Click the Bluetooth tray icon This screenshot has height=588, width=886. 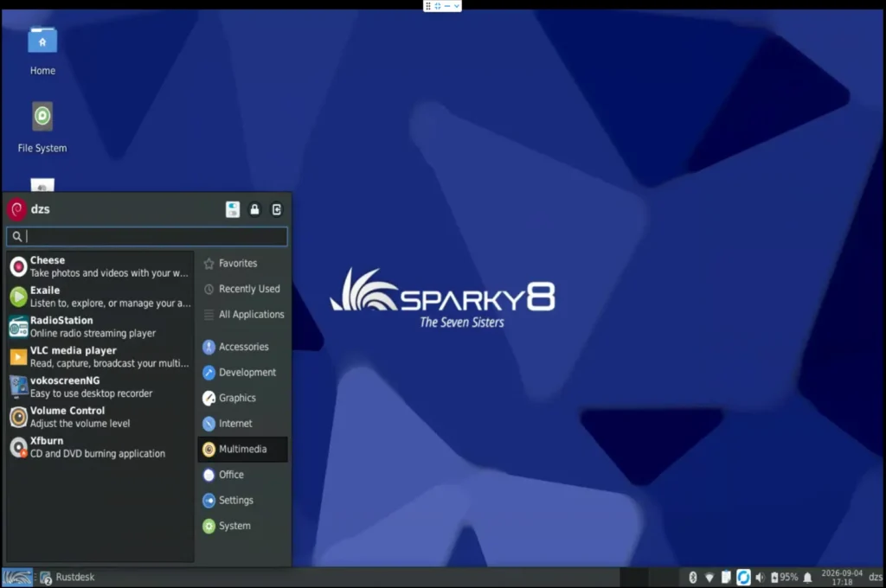[x=693, y=578]
